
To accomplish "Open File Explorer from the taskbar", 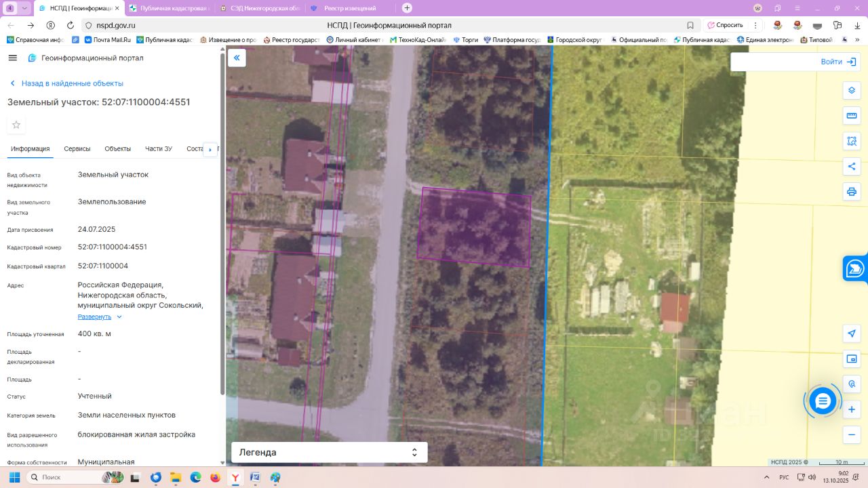I will pyautogui.click(x=176, y=477).
